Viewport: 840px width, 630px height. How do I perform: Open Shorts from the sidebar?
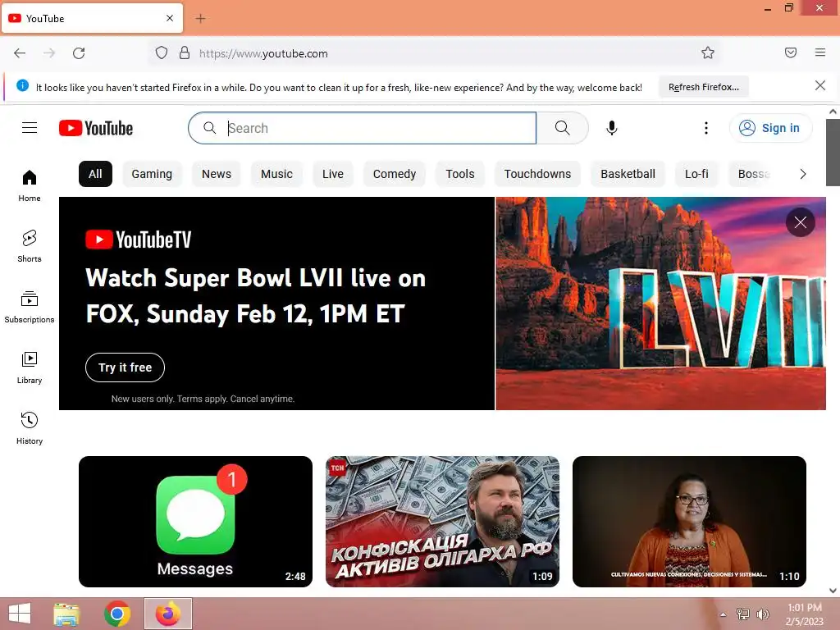[30, 246]
